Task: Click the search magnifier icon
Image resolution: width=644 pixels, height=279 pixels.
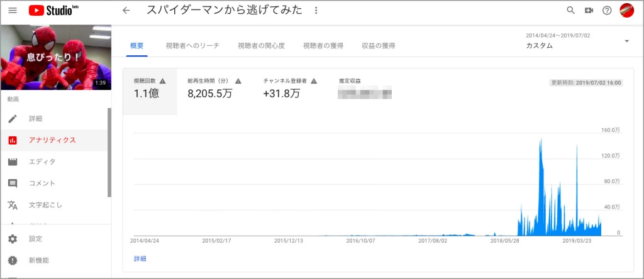Action: pyautogui.click(x=571, y=11)
